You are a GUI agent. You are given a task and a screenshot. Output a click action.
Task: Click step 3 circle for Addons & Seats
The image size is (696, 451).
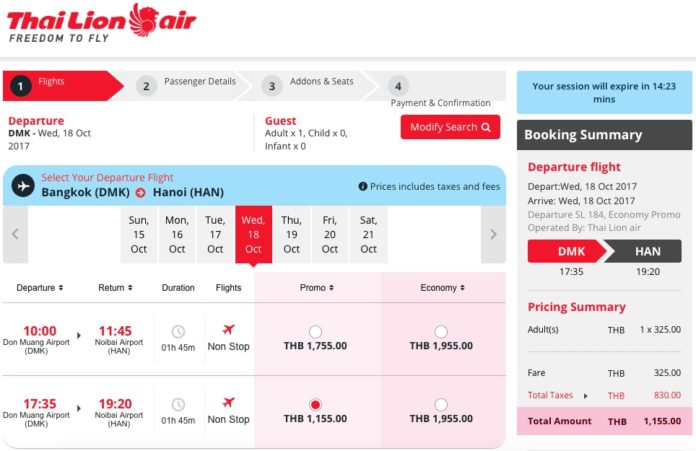(272, 86)
